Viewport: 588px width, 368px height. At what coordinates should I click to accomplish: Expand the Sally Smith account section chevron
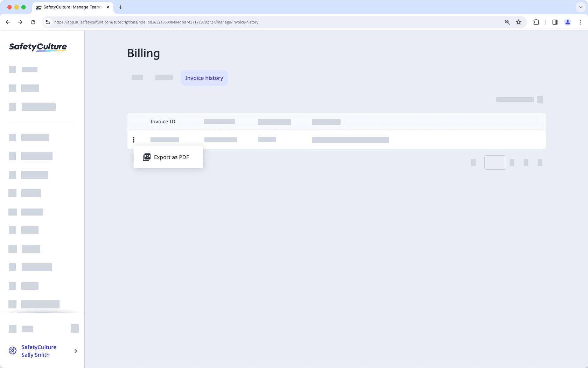coord(75,351)
